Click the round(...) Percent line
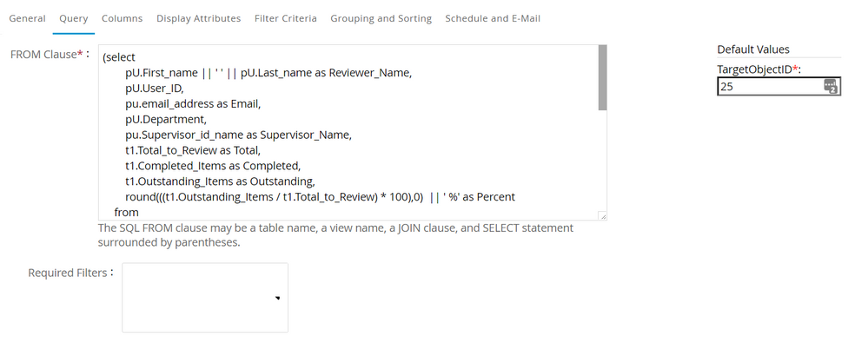Screen dimensions: 868x356 click(320, 196)
